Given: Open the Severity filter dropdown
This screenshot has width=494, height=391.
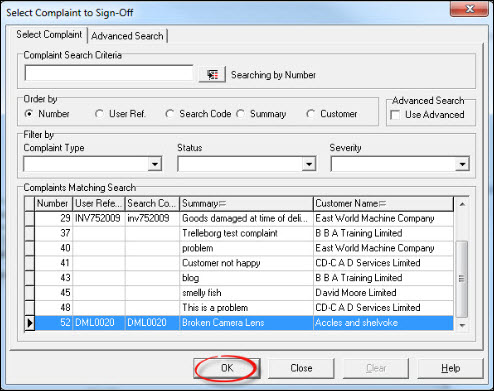Looking at the screenshot, I should tap(462, 164).
